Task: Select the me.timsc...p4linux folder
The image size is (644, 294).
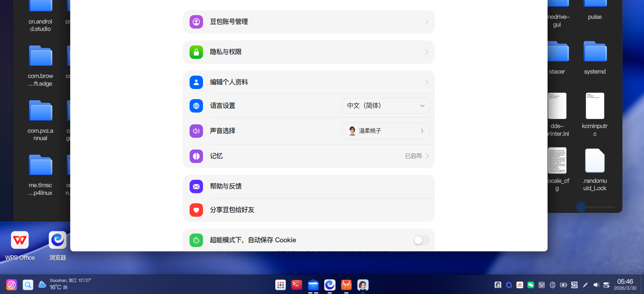Action: click(x=40, y=175)
